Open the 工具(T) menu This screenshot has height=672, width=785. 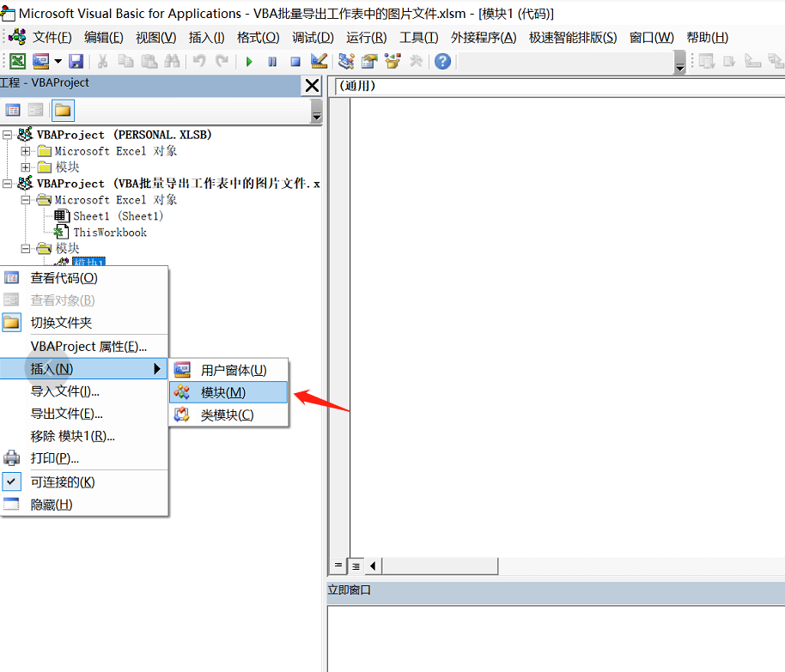pyautogui.click(x=419, y=38)
